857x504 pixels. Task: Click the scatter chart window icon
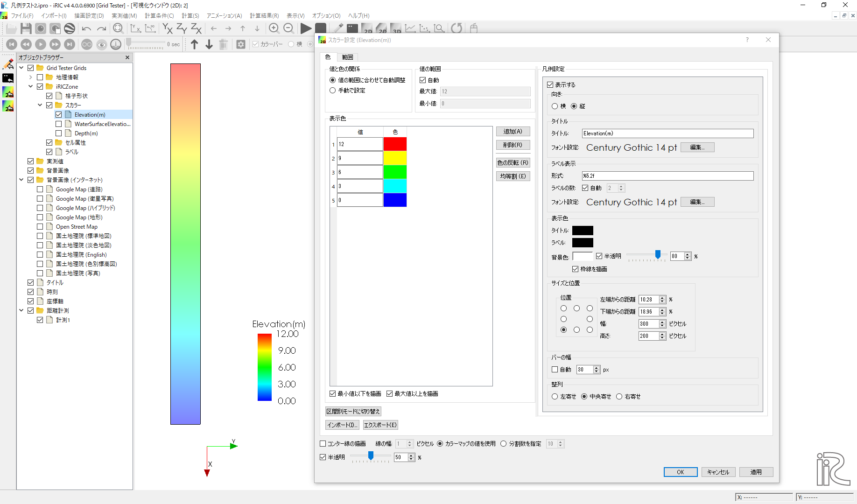click(425, 28)
